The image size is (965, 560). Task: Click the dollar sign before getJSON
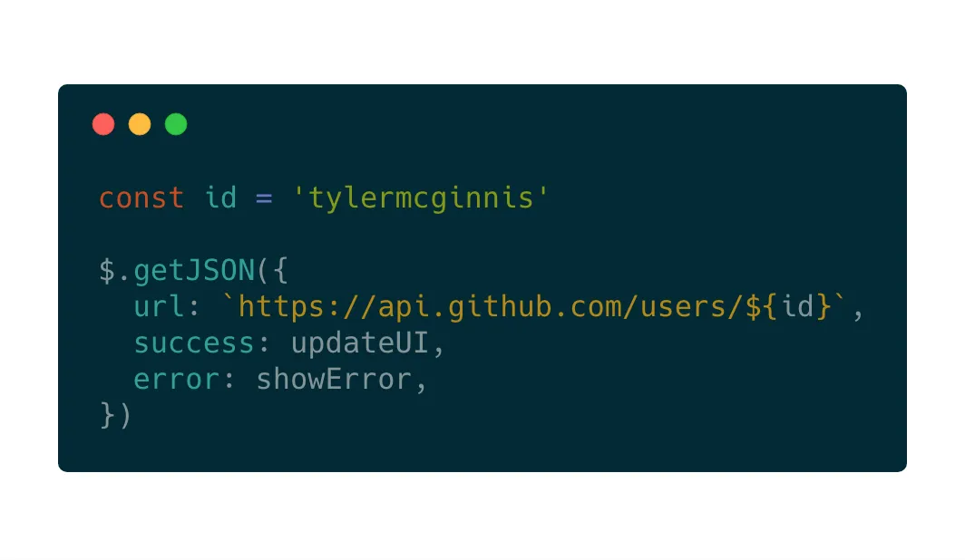click(107, 270)
